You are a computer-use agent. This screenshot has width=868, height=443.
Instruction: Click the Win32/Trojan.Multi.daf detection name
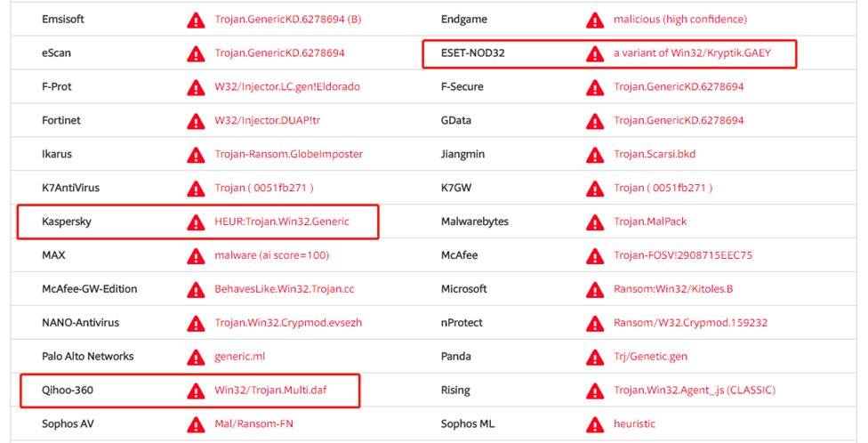click(x=270, y=390)
